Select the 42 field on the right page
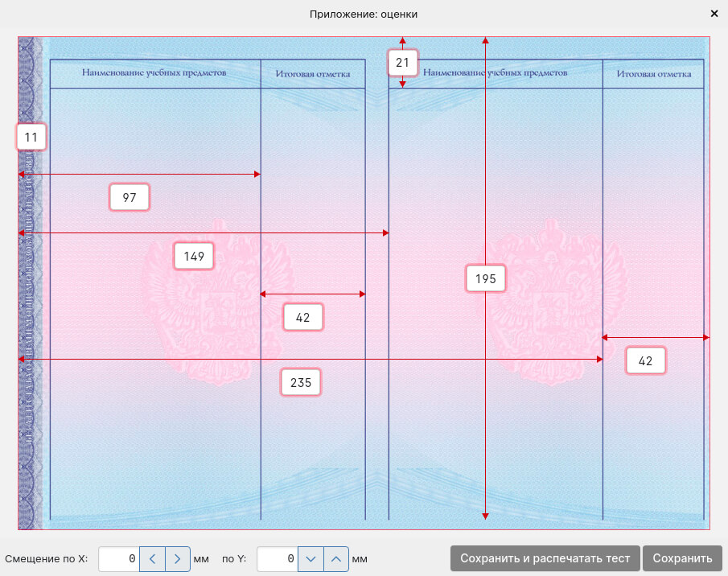This screenshot has height=576, width=728. 645,361
